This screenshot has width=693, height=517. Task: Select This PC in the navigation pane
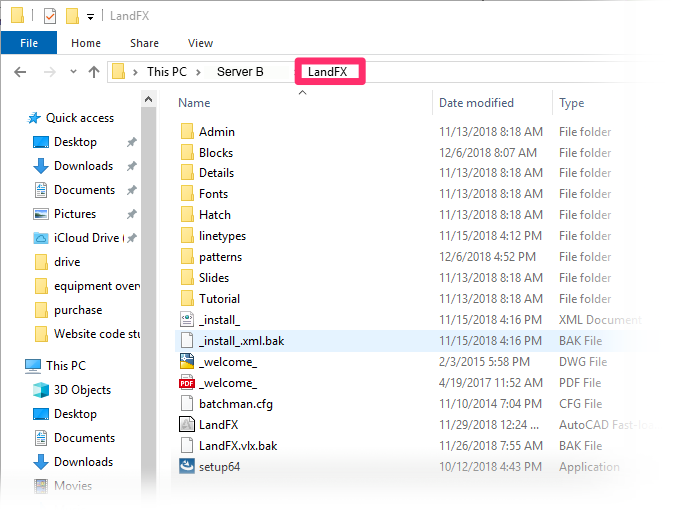coord(66,365)
